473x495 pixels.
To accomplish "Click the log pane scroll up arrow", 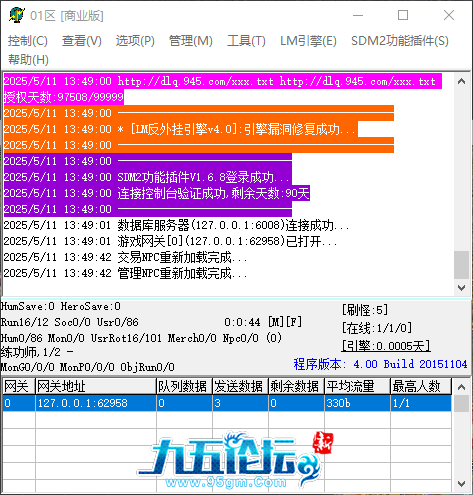I will click(462, 81).
